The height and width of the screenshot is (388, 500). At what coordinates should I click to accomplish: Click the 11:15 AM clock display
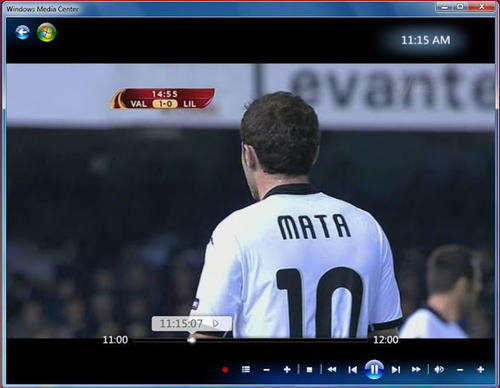click(x=426, y=40)
